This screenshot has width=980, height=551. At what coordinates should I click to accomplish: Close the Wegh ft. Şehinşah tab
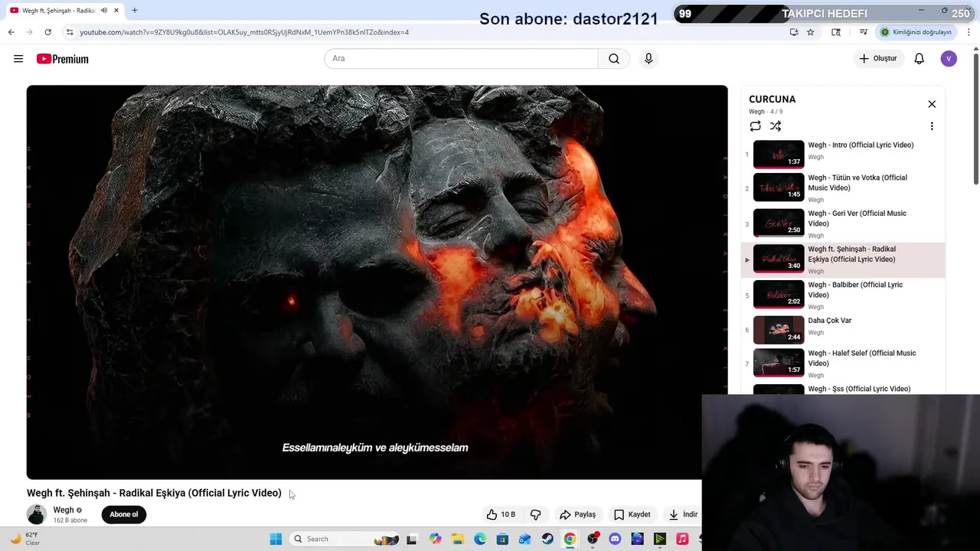point(116,11)
